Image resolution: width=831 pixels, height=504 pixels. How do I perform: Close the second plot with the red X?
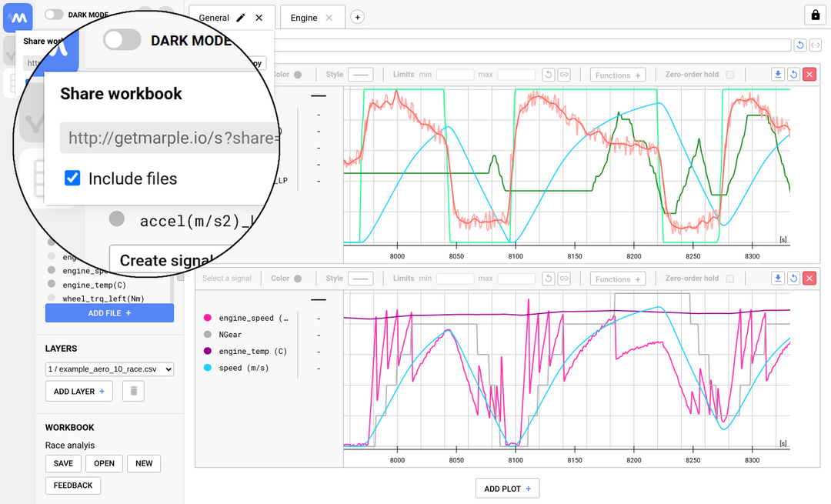click(x=809, y=278)
